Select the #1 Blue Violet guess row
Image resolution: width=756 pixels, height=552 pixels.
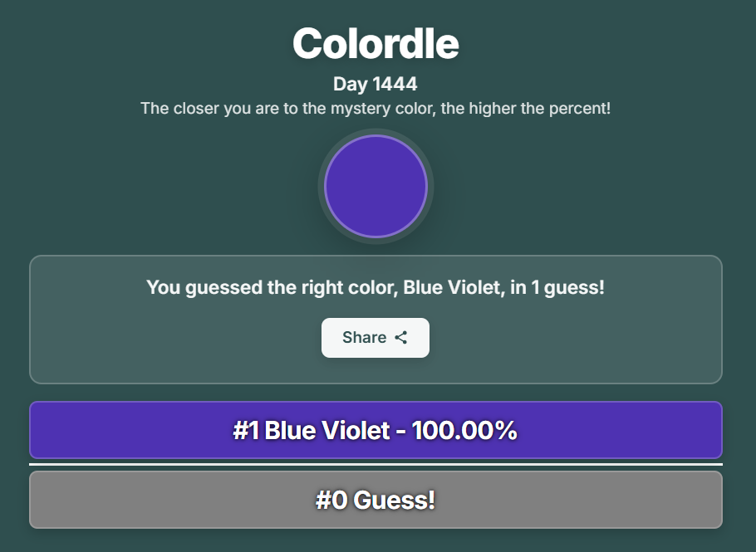pos(376,430)
